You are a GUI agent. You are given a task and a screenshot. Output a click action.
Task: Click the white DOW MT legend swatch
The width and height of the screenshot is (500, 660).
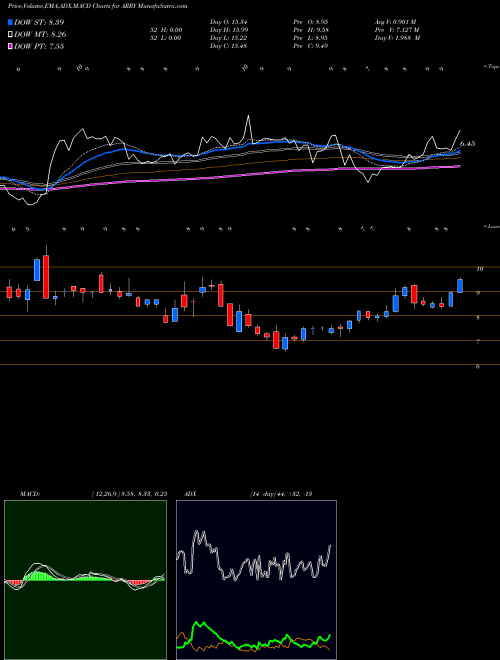click(x=11, y=35)
